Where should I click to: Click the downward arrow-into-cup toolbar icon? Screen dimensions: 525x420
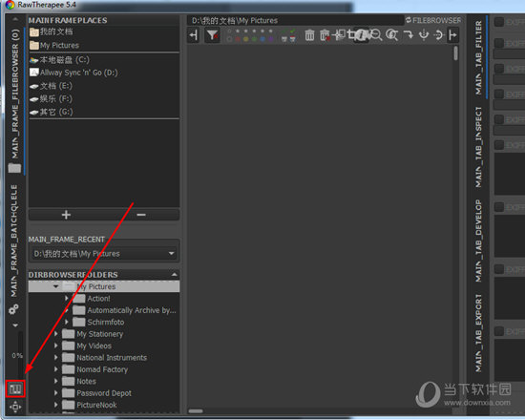pyautogui.click(x=424, y=34)
